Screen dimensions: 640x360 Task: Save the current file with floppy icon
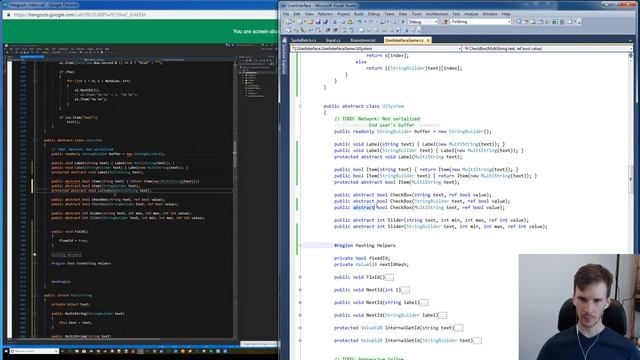click(x=318, y=22)
